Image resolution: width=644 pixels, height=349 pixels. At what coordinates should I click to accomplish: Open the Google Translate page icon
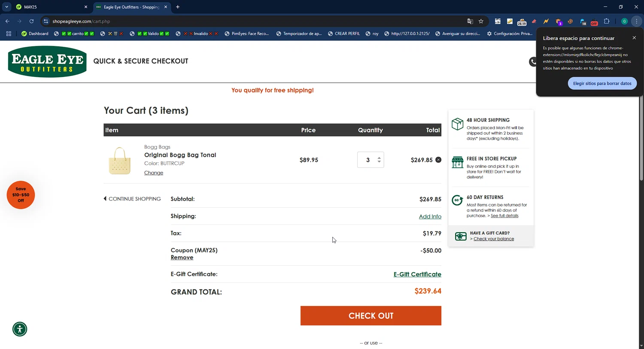470,21
